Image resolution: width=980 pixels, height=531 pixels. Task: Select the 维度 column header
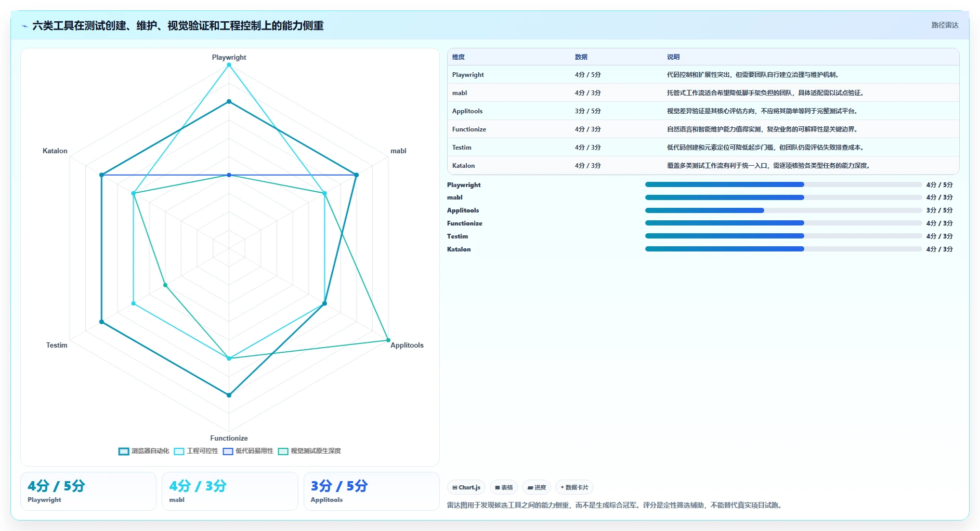tap(459, 57)
